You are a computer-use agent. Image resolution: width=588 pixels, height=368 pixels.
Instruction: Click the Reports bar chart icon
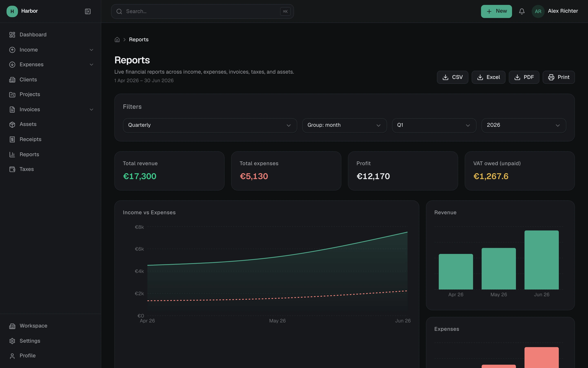point(12,155)
